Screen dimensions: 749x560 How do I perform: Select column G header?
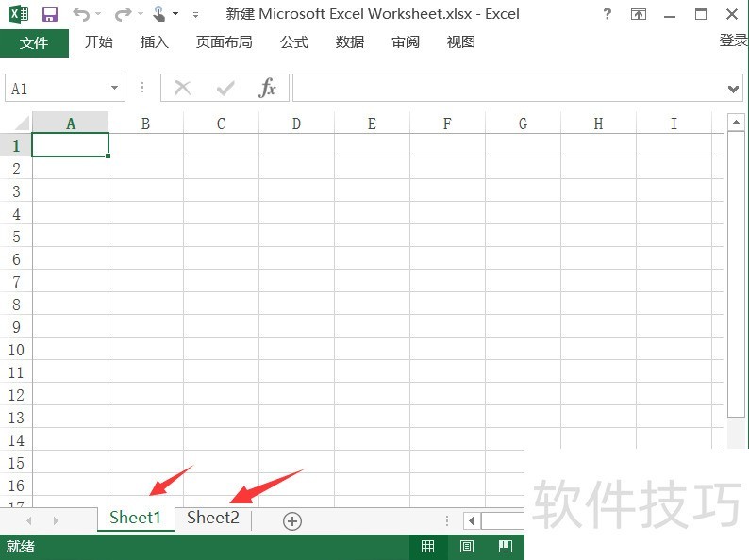coord(523,124)
